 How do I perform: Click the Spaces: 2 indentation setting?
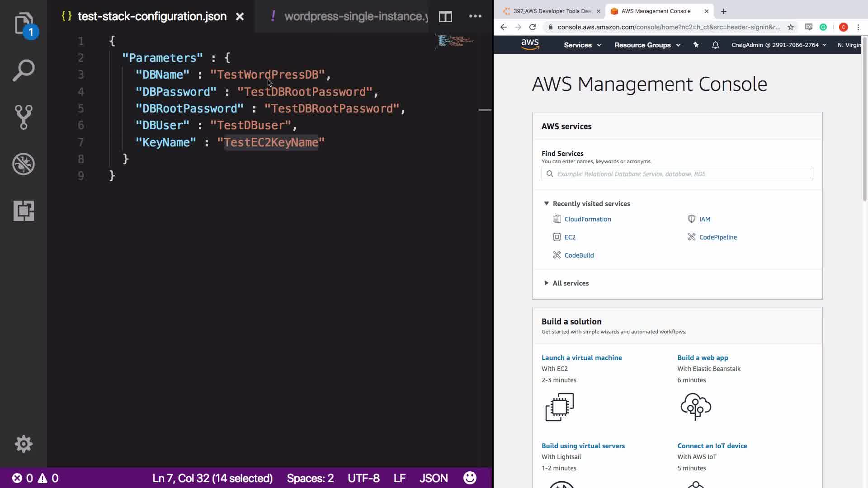[310, 478]
